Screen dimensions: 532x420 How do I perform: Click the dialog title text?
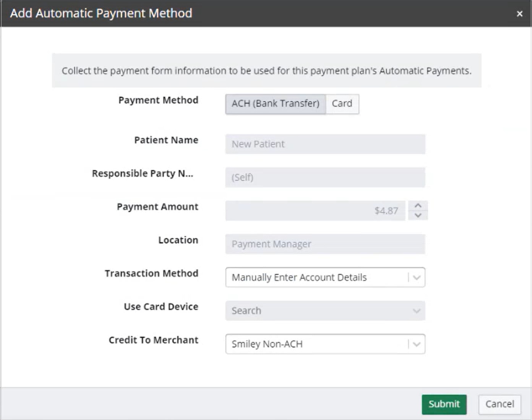coord(101,13)
